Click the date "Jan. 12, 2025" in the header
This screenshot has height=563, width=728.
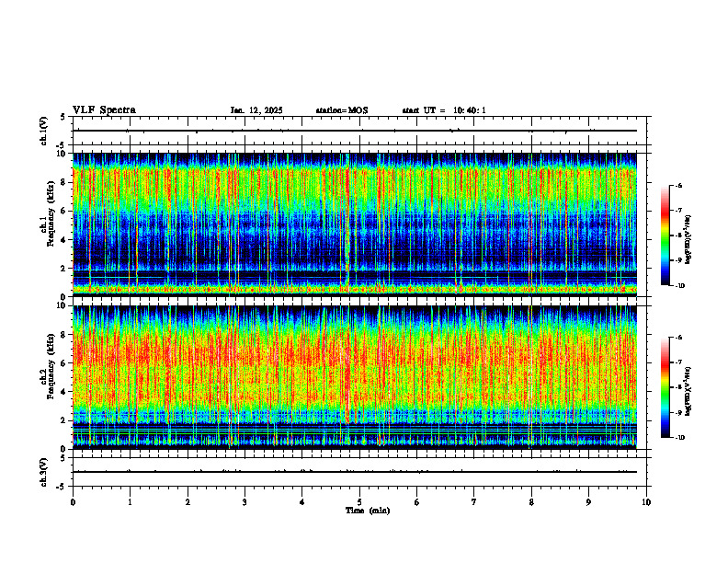coord(256,110)
